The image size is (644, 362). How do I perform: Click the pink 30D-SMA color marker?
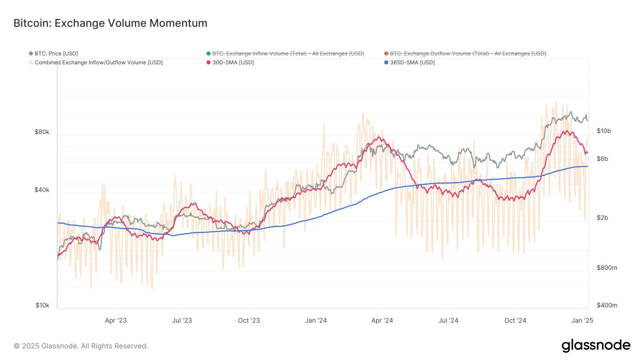[x=209, y=62]
